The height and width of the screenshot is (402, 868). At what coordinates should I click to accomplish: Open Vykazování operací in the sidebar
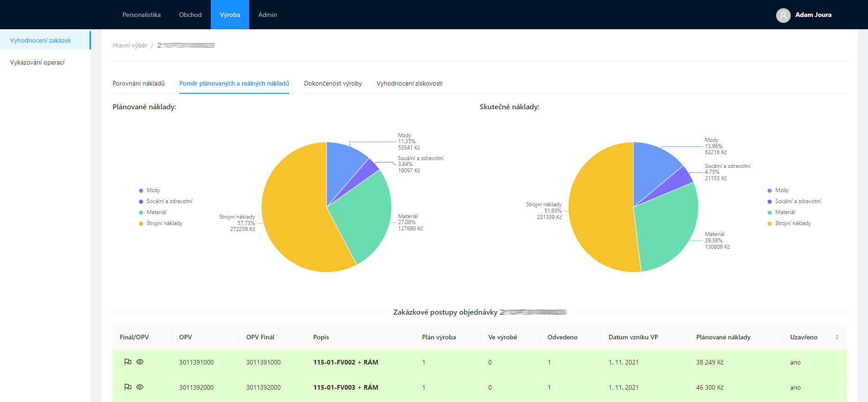pyautogui.click(x=37, y=62)
